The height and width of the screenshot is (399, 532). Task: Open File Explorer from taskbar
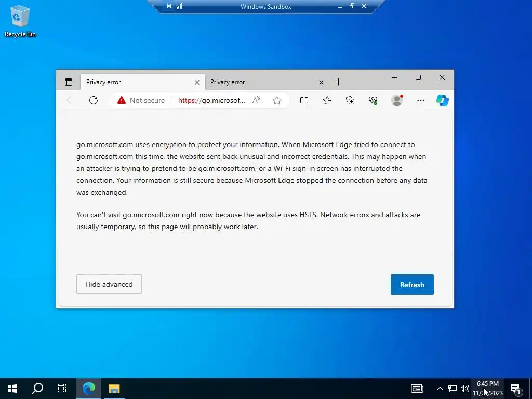[x=114, y=389]
